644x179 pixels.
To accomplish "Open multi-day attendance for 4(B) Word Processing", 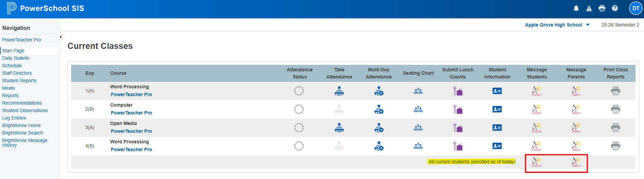I will (379, 146).
